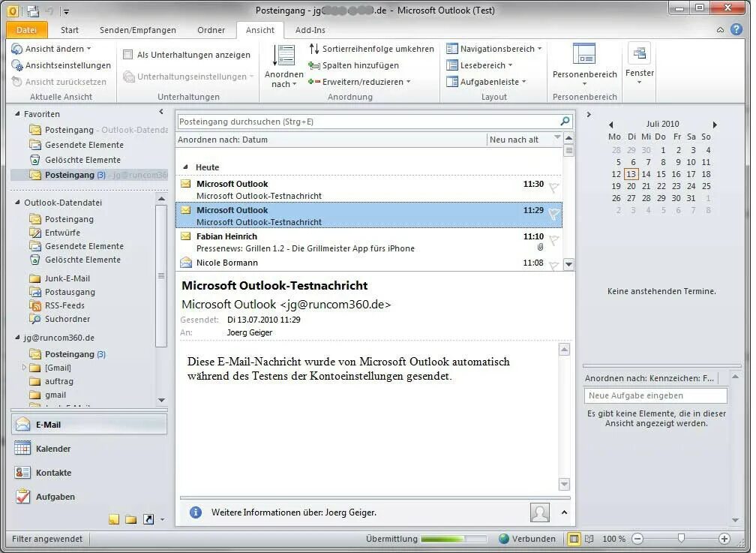Open the Aufgabenleiste to-do bar dropdown
Image resolution: width=756 pixels, height=553 pixels.
coord(486,82)
